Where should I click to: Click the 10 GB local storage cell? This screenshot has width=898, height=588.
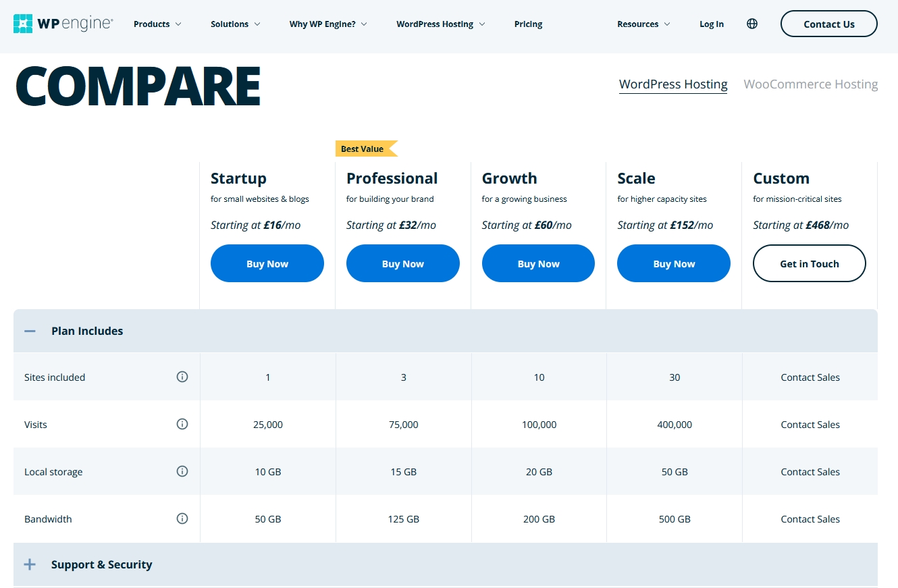pyautogui.click(x=268, y=472)
